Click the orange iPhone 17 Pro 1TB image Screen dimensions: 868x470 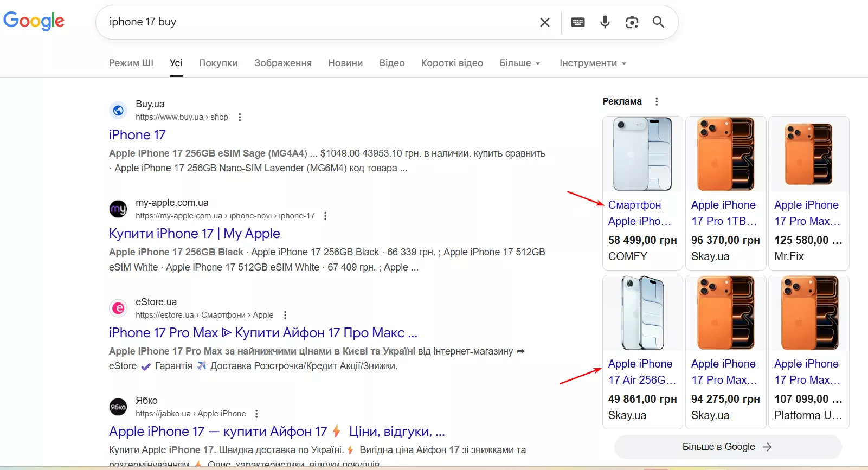click(725, 154)
